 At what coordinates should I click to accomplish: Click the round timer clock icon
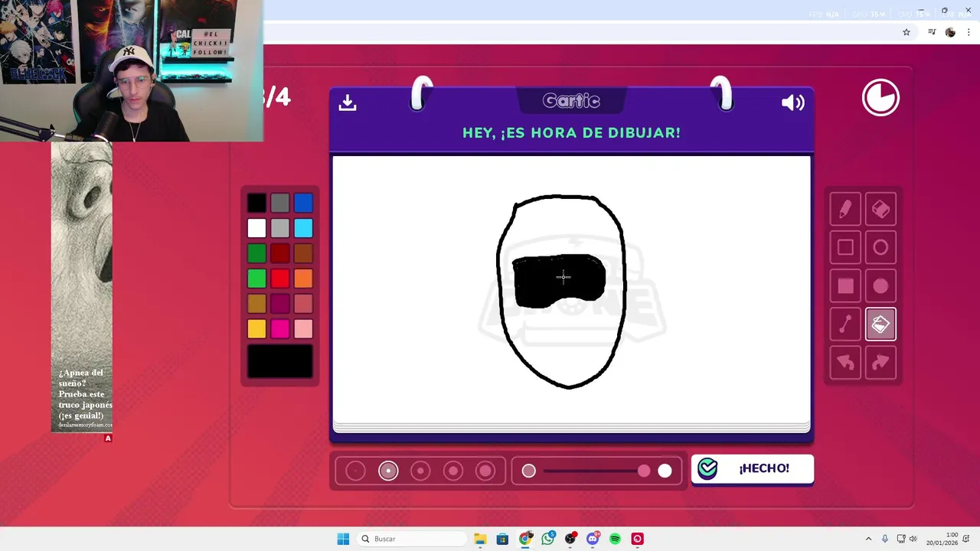point(880,98)
